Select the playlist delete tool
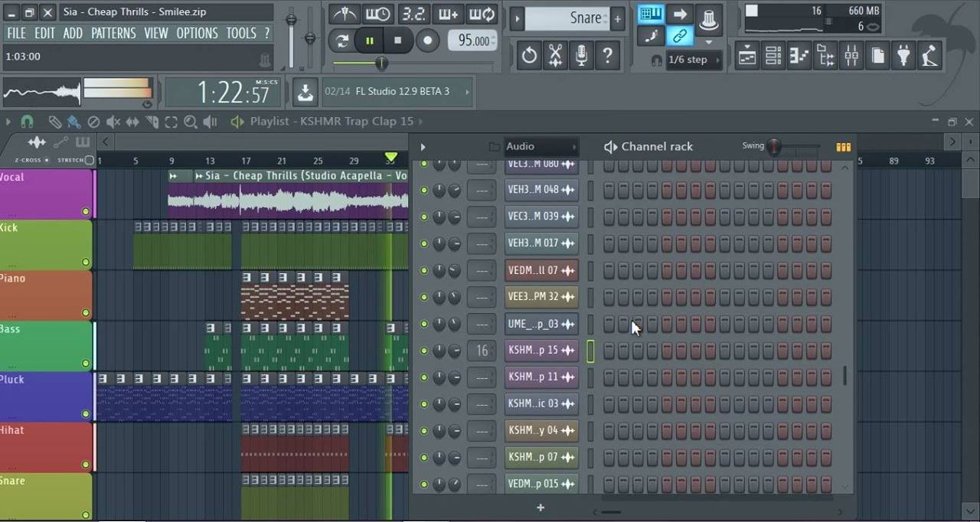This screenshot has height=522, width=980. 93,122
